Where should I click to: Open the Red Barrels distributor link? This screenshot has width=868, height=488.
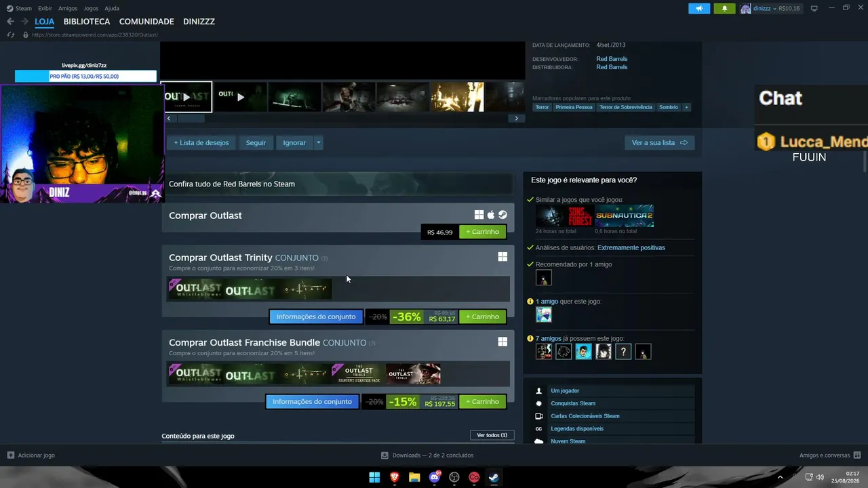(612, 67)
